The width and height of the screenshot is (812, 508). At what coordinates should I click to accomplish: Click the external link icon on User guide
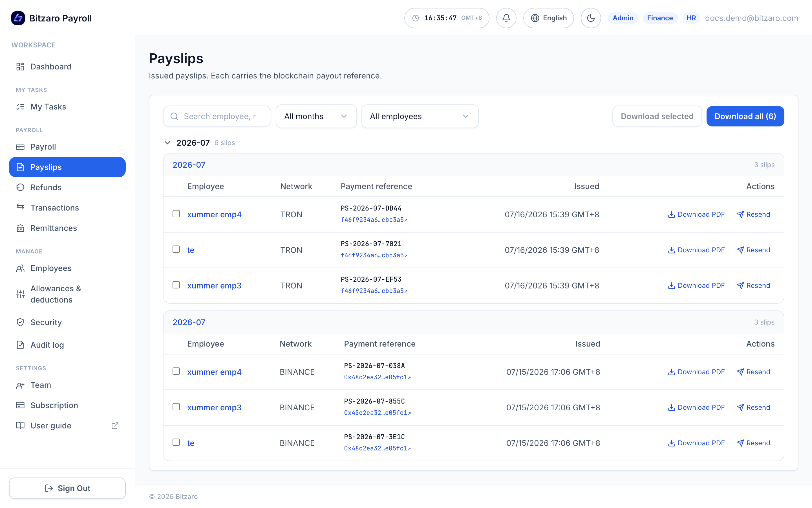point(115,426)
